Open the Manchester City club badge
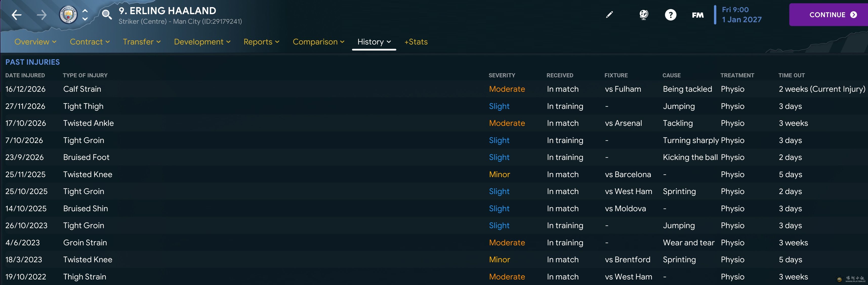Screen dimensions: 868x285 tap(68, 15)
